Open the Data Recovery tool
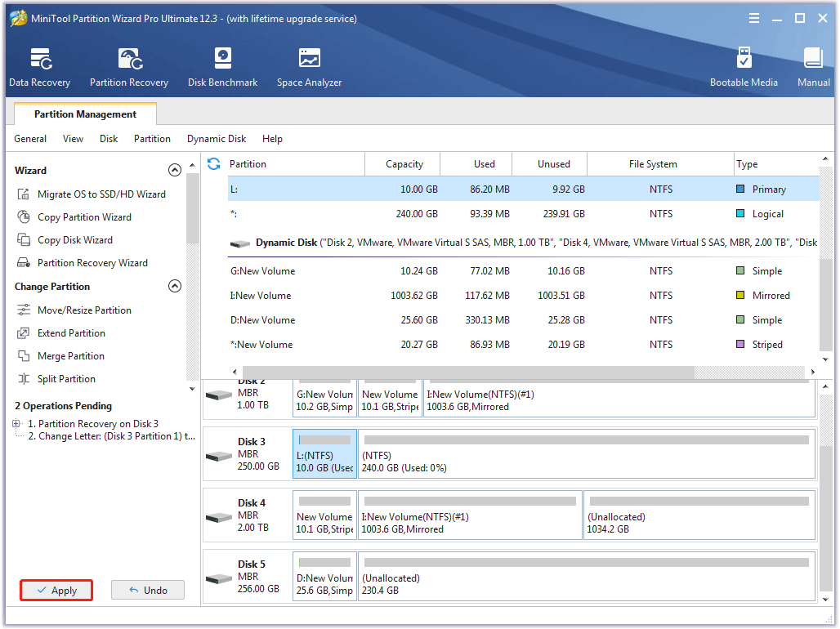 pyautogui.click(x=39, y=66)
